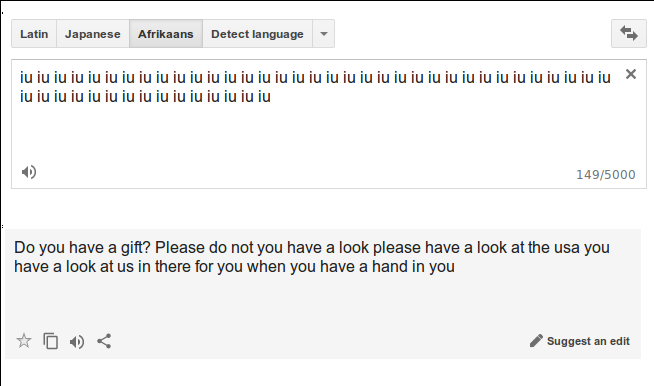Click the pencil icon beside Suggest an edit
The height and width of the screenshot is (386, 654).
[536, 341]
